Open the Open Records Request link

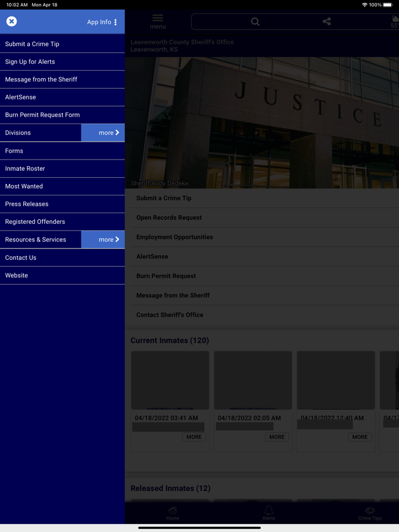tap(169, 218)
